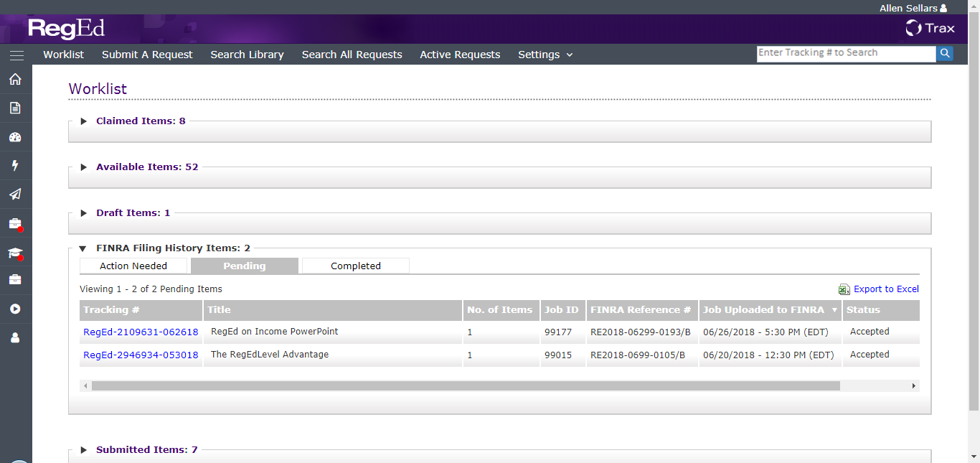The width and height of the screenshot is (980, 463).
Task: Click the table scrollbar left arrow
Action: tap(85, 386)
